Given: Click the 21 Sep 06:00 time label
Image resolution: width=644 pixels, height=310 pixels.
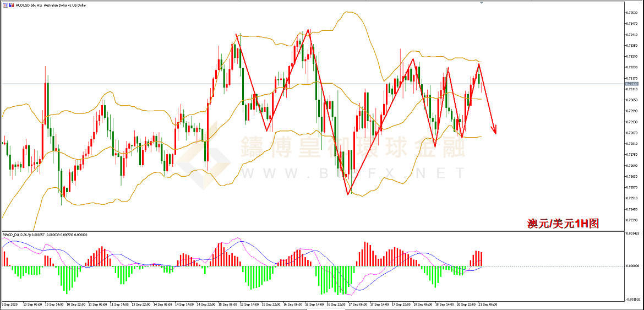Looking at the screenshot, I should coord(487,304).
